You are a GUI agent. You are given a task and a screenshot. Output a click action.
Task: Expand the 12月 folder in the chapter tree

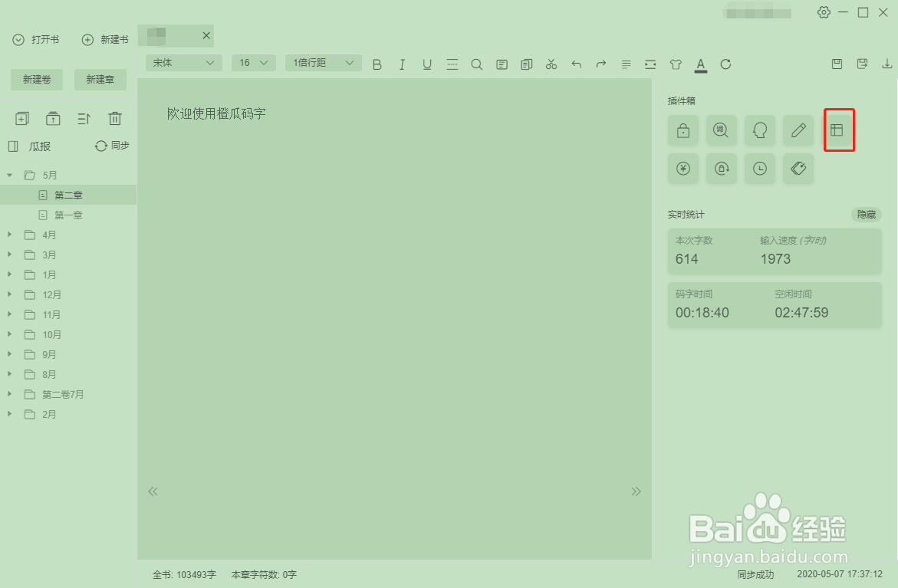(x=8, y=294)
